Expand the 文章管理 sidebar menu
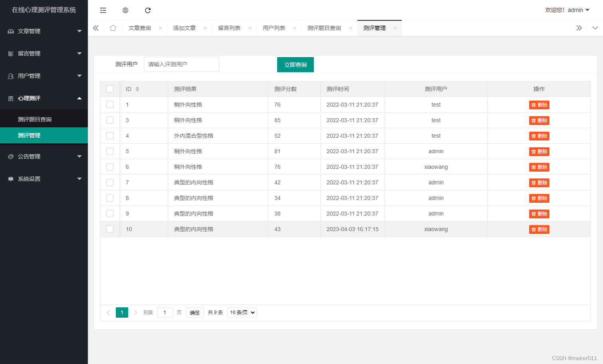603x364 pixels. 44,31
